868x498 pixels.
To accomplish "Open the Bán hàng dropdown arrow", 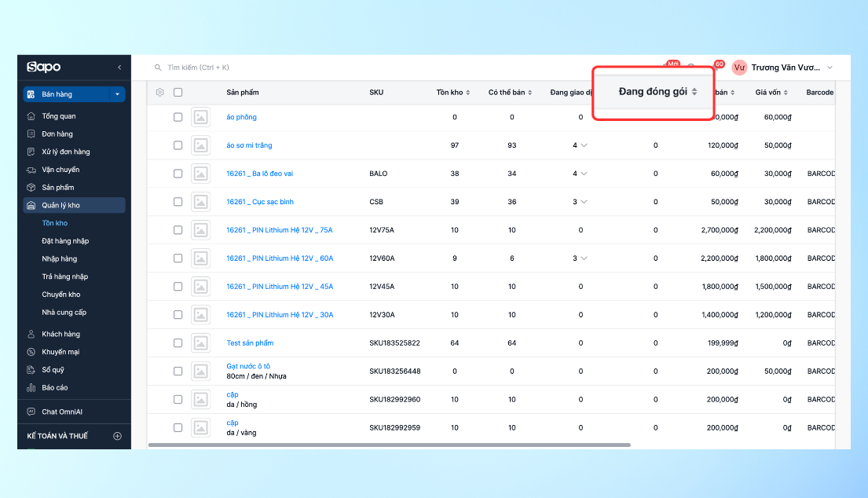I will (x=117, y=94).
